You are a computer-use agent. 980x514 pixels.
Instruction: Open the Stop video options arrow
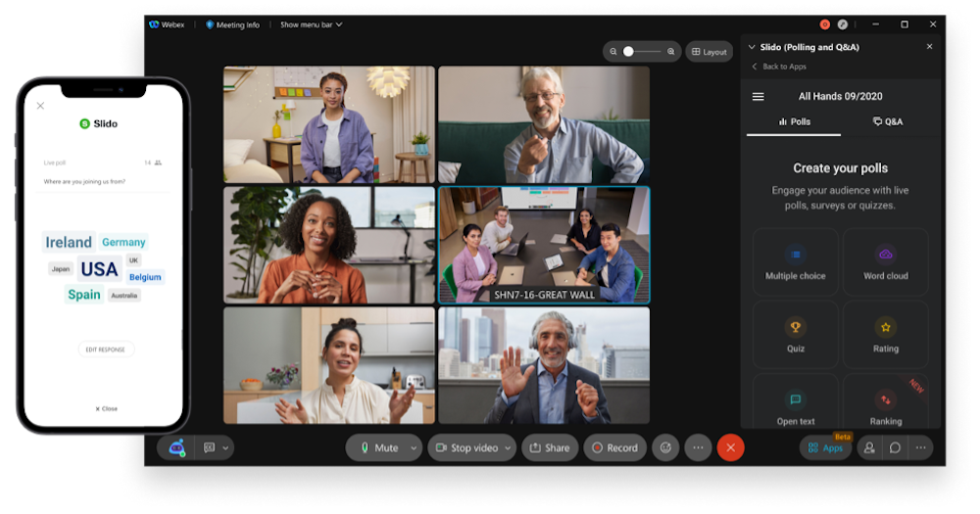[x=508, y=447]
